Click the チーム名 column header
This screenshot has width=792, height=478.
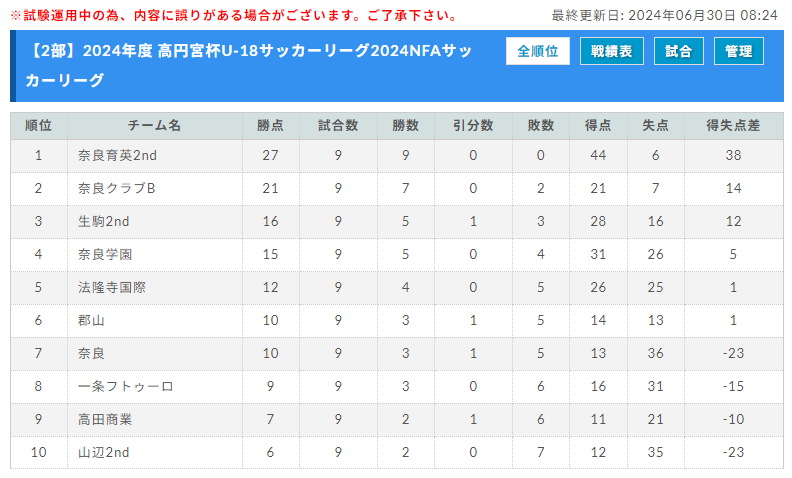(155, 126)
